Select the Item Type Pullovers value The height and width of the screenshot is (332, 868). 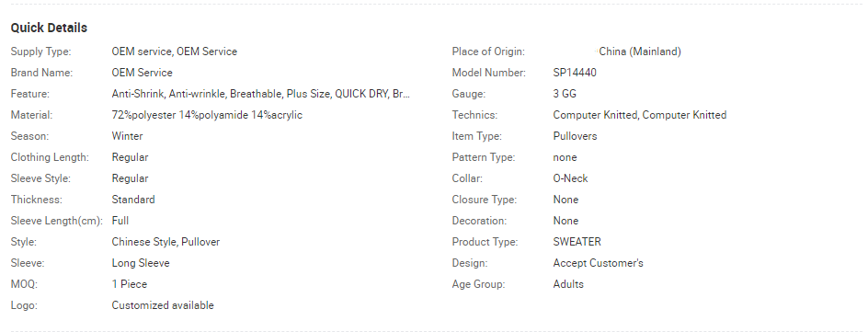(576, 136)
